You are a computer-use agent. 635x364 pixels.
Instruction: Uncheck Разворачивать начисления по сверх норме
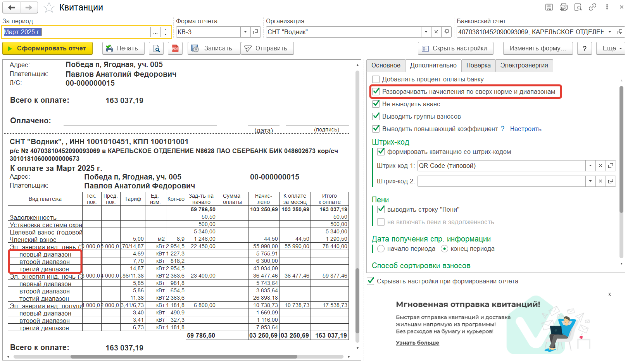point(376,91)
